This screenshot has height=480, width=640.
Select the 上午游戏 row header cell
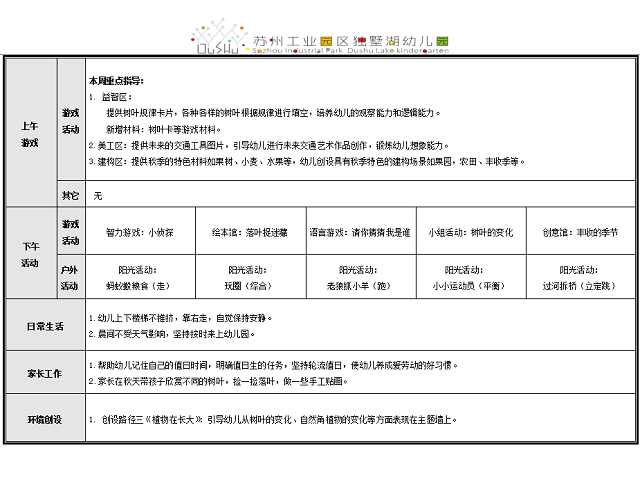[31, 132]
